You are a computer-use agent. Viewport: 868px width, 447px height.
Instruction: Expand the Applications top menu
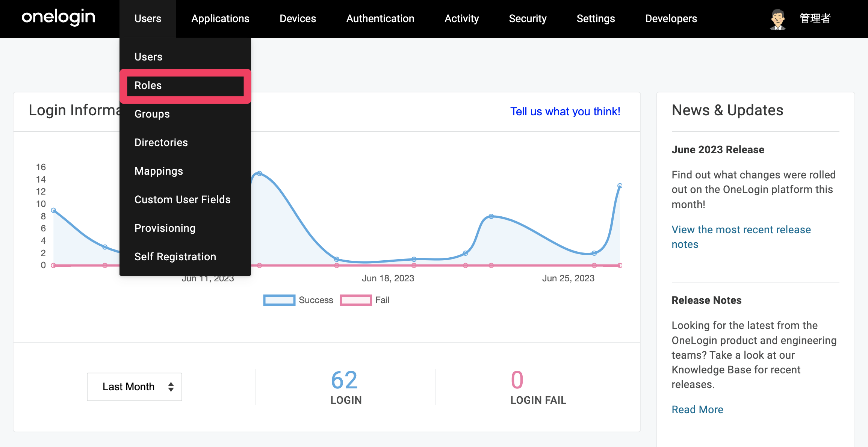tap(220, 19)
